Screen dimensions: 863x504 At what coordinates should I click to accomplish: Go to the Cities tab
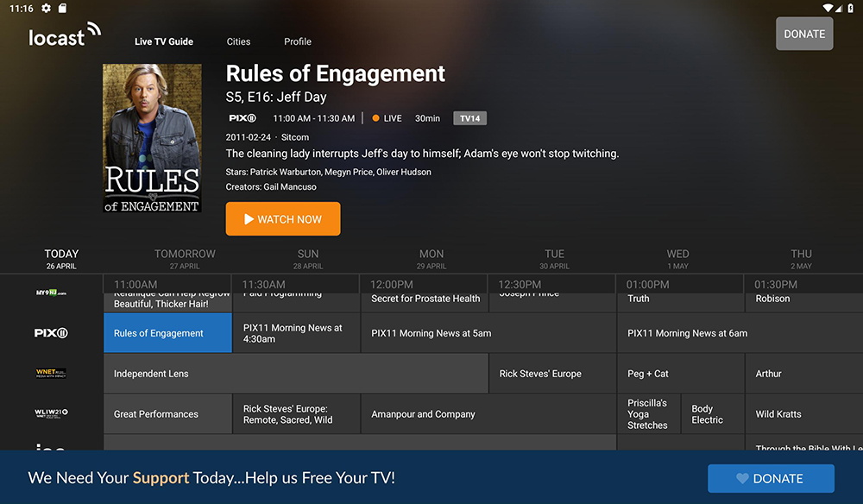pyautogui.click(x=238, y=41)
